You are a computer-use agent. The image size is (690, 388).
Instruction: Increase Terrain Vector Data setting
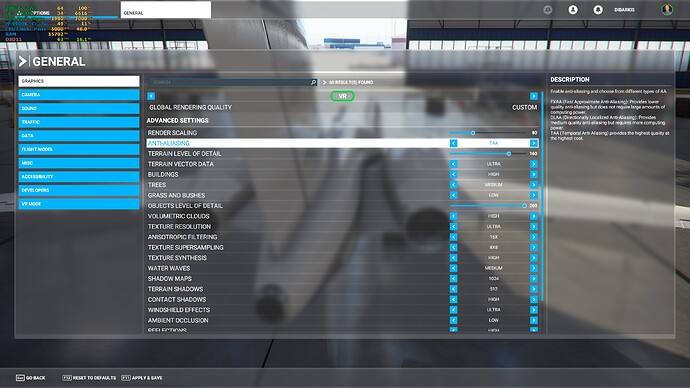click(534, 164)
